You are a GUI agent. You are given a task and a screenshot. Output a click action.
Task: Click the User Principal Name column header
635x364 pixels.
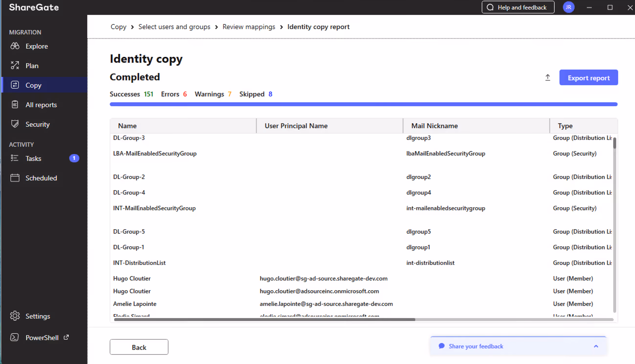330,126
